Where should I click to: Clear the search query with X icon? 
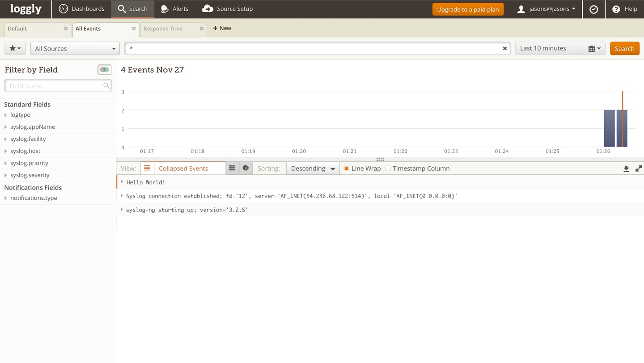pyautogui.click(x=504, y=48)
